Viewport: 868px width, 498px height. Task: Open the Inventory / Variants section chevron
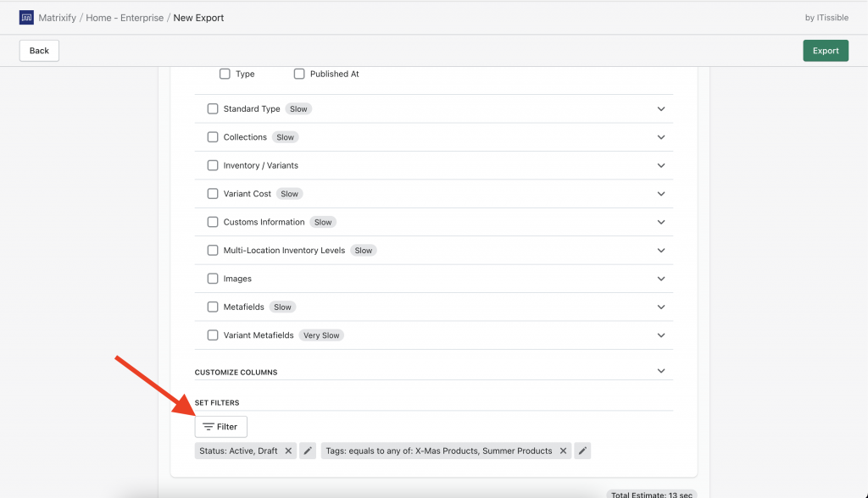tap(660, 165)
